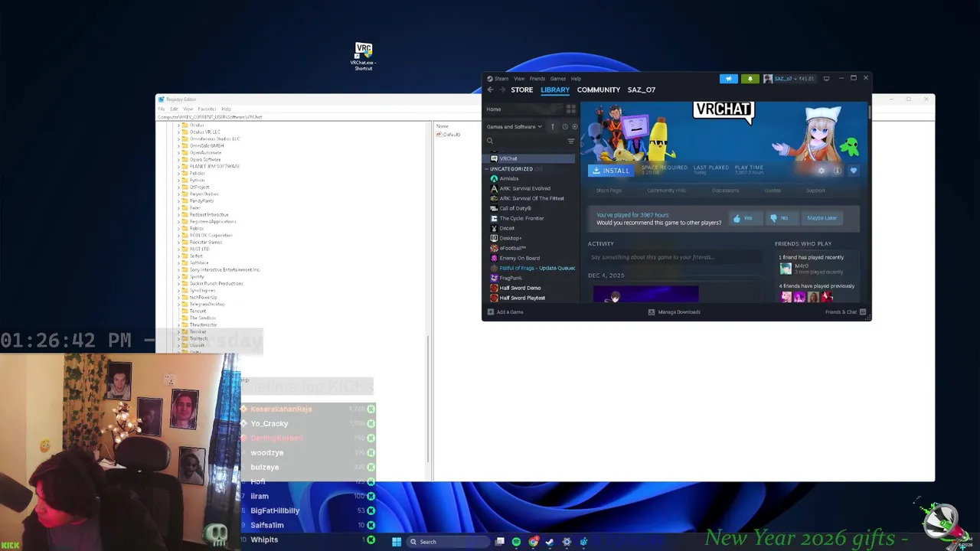This screenshot has width=980, height=551.
Task: Expand the ROBLOX Corporation registry key
Action: click(179, 235)
